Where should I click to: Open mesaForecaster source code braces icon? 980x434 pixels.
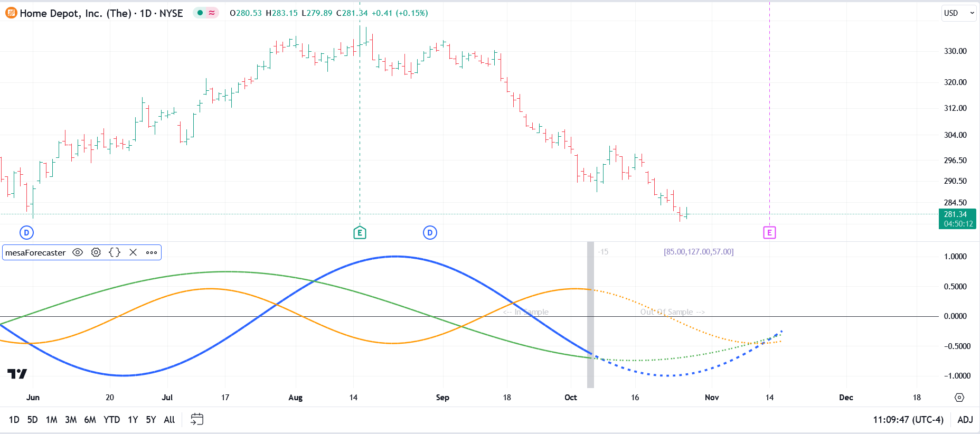pyautogui.click(x=115, y=252)
